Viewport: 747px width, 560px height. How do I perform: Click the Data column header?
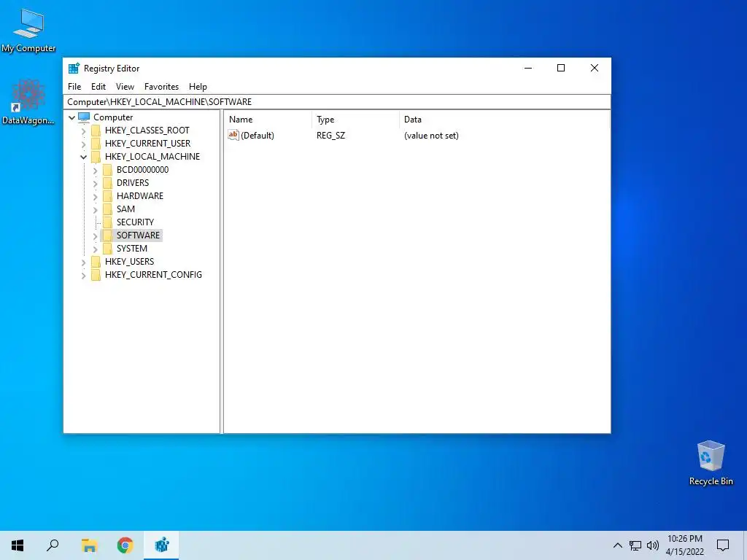504,120
